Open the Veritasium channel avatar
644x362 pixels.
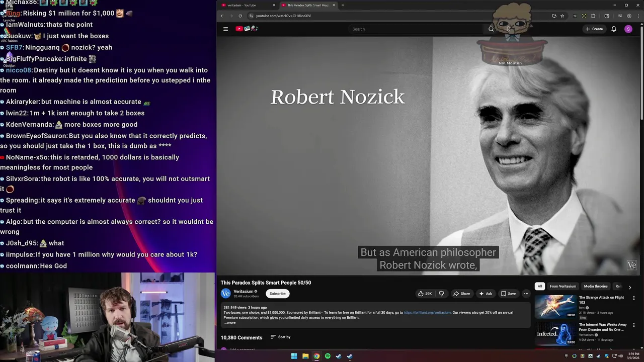tap(225, 293)
